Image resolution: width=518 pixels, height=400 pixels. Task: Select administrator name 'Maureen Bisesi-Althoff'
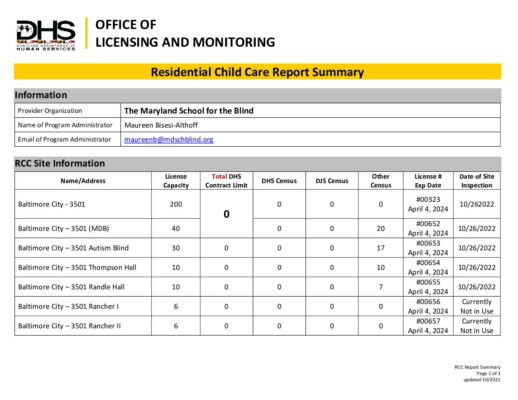161,125
